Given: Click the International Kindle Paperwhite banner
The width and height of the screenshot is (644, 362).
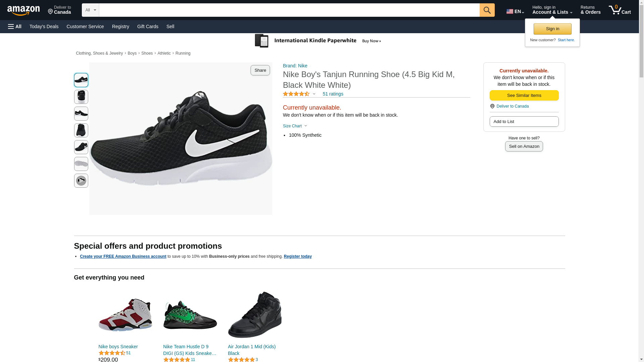Looking at the screenshot, I should point(318,41).
